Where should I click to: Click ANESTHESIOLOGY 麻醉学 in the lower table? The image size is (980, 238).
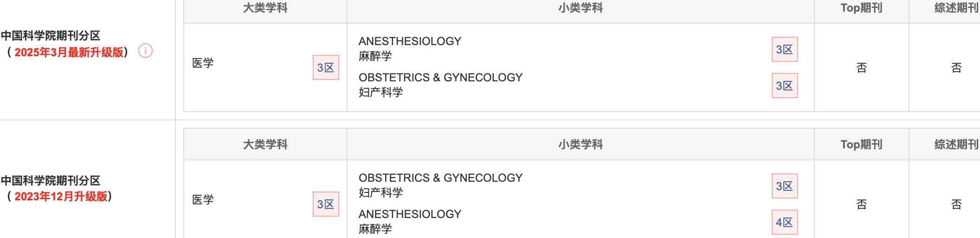coord(410,221)
